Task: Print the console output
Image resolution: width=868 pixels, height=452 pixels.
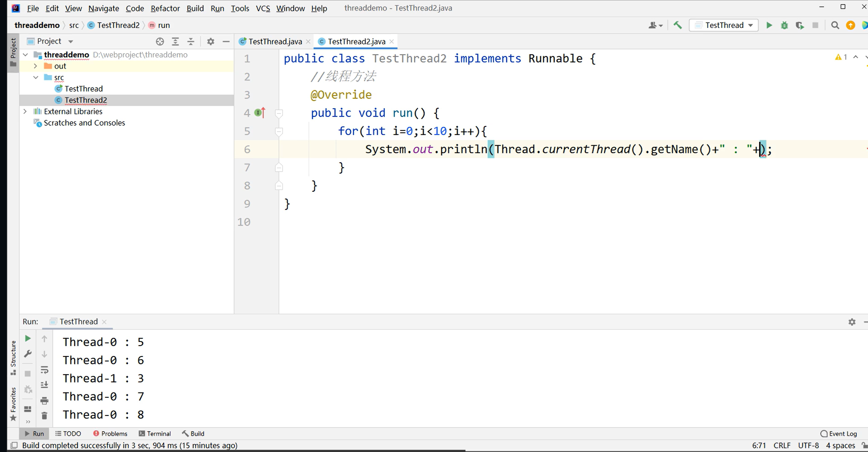Action: point(44,400)
